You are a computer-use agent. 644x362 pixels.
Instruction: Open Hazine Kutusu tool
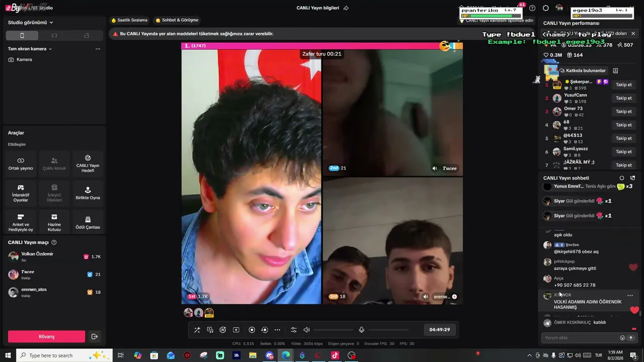pos(54,223)
